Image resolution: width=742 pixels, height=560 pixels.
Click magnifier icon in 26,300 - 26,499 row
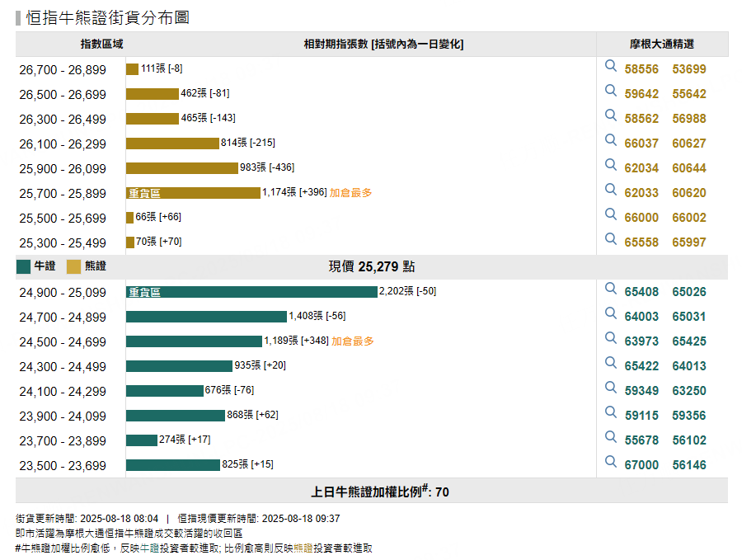click(611, 115)
